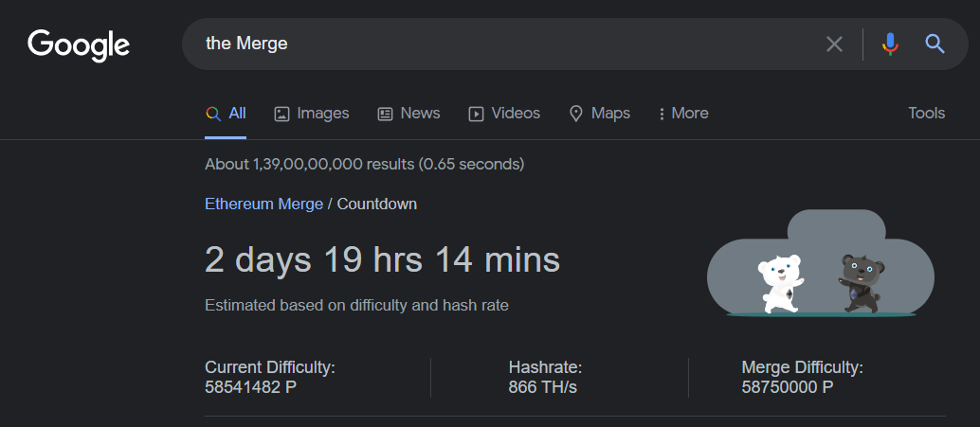Screen dimensions: 980x427
Task: Select 'Estimated based on difficulty and hash rate'
Action: pyautogui.click(x=357, y=306)
